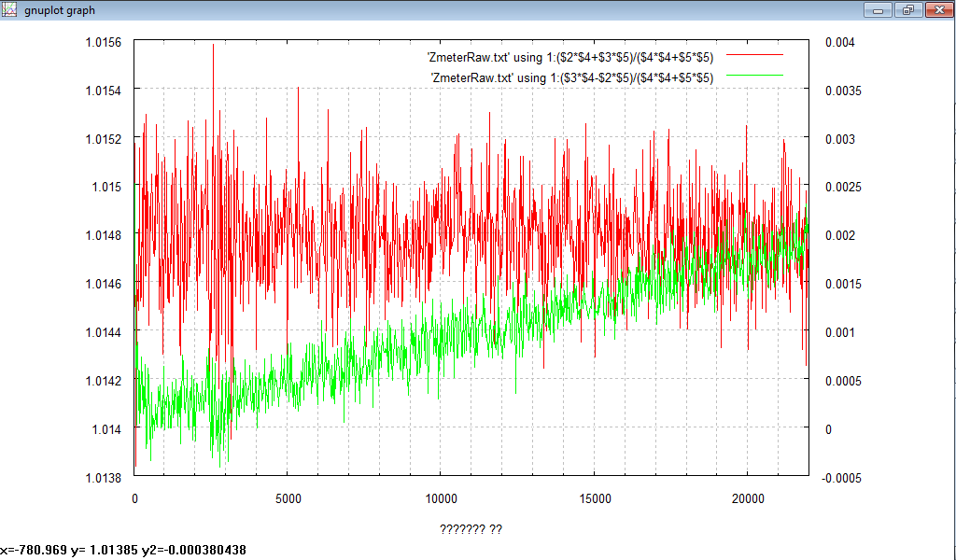Click the mouse coordinates readout in status bar
Viewport: 956px width, 560px height.
tap(123, 551)
